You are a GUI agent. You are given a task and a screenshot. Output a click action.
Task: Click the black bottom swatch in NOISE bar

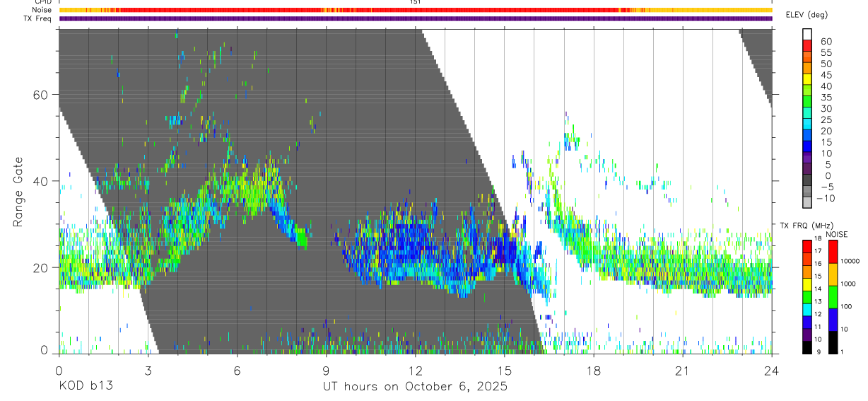[x=833, y=342]
